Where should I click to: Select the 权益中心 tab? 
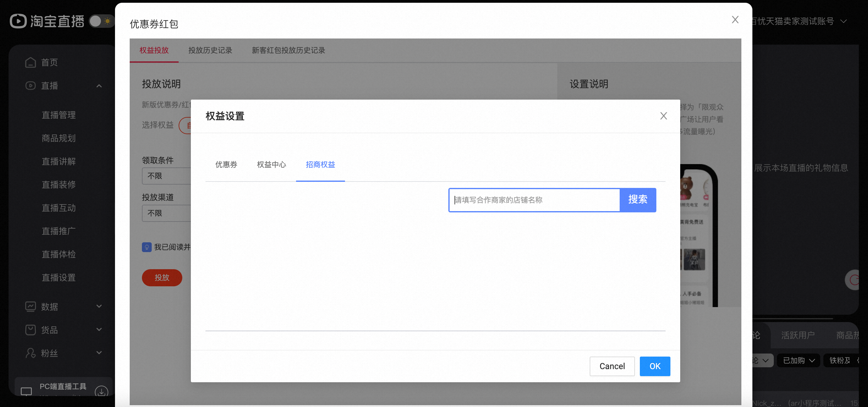tap(271, 165)
